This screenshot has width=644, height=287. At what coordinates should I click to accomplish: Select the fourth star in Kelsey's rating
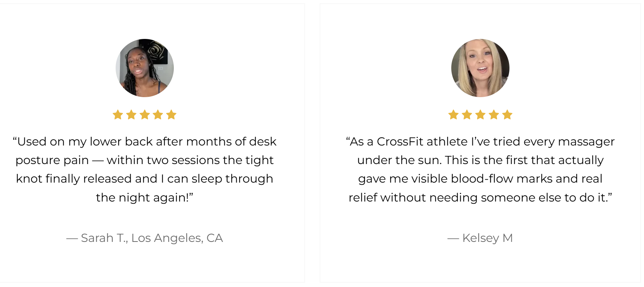pos(494,115)
